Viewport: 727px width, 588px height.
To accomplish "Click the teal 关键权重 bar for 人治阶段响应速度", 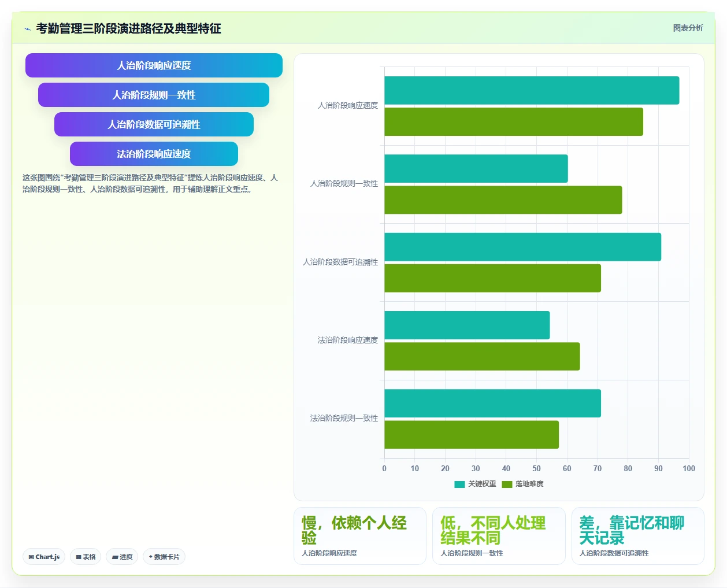I will click(532, 90).
